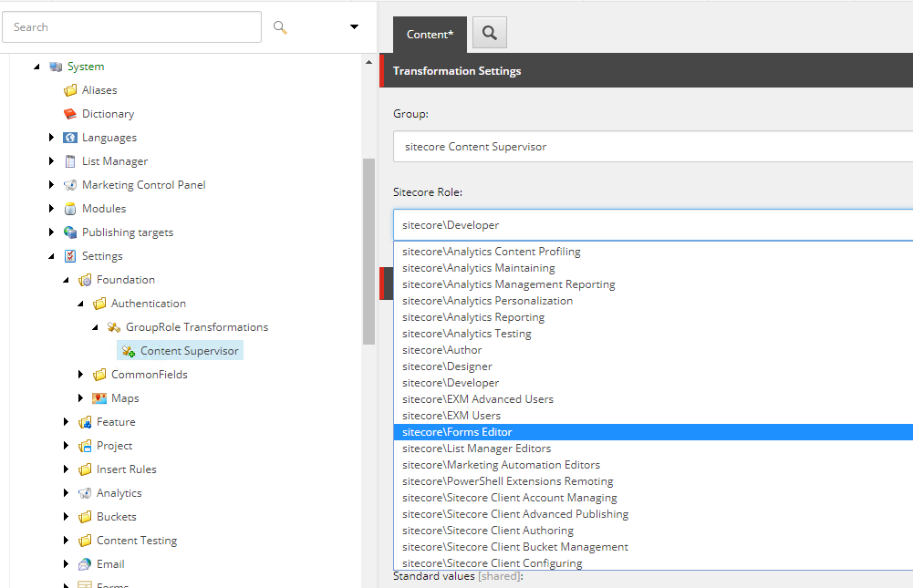Click the Buckets folder icon

(85, 517)
